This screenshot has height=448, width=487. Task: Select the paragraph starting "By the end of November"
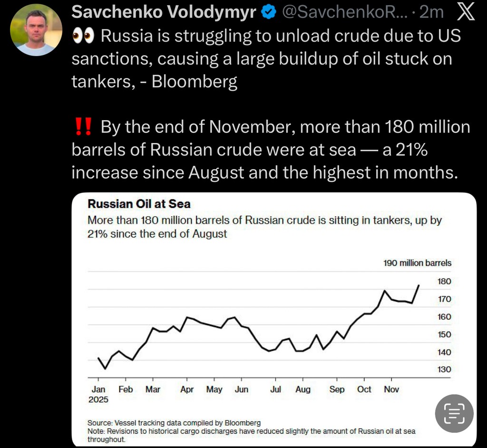(271, 150)
